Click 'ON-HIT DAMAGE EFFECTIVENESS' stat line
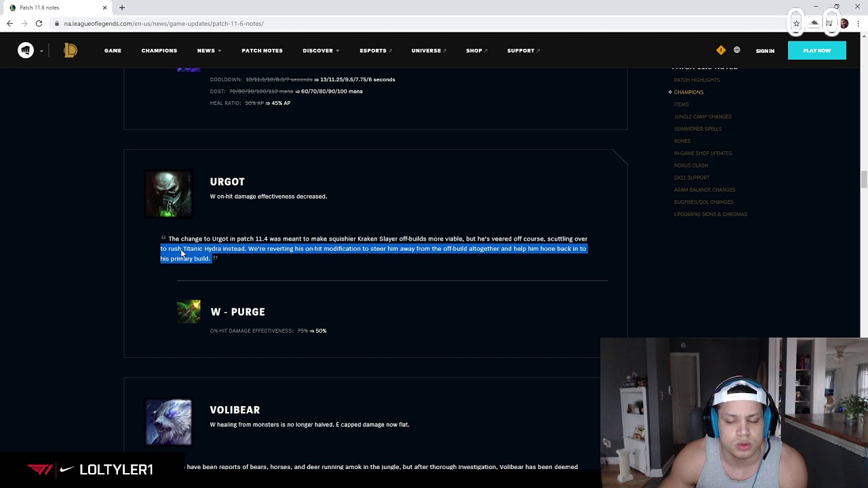The height and width of the screenshot is (488, 868). pos(268,331)
